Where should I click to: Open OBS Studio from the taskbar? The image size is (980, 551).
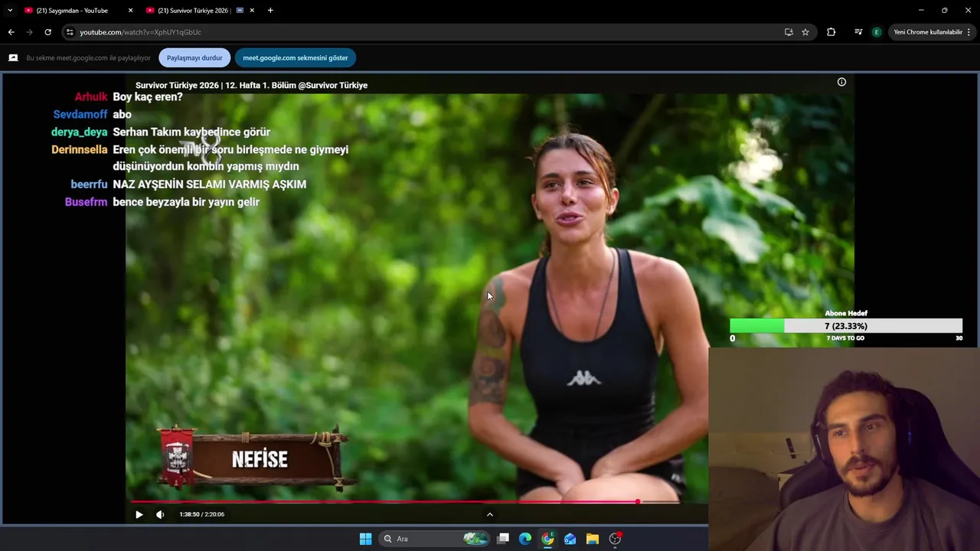615,539
